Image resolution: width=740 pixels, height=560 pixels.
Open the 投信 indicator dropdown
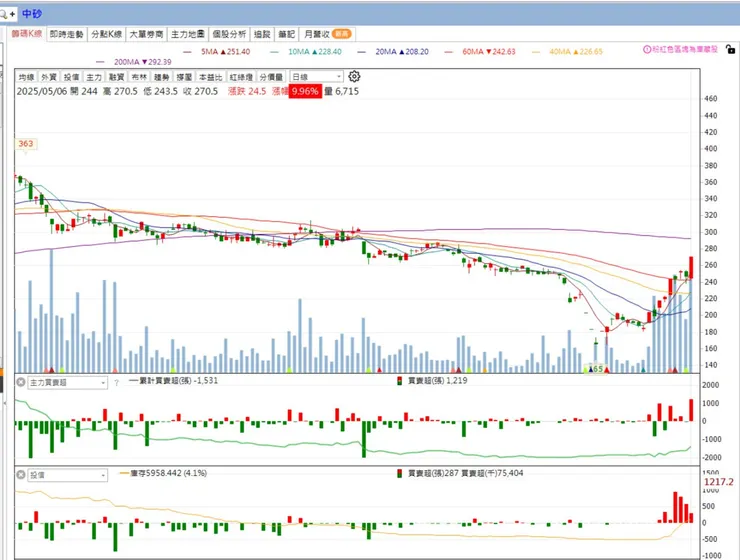point(67,475)
